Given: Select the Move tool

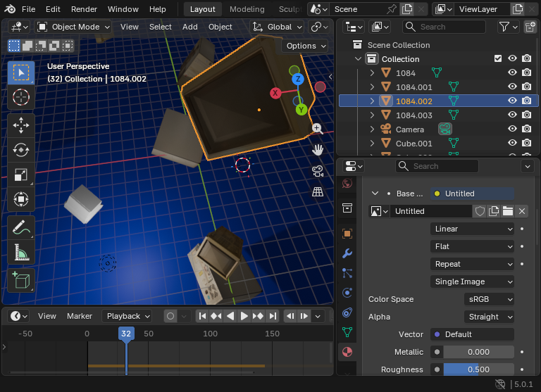Looking at the screenshot, I should tap(20, 125).
